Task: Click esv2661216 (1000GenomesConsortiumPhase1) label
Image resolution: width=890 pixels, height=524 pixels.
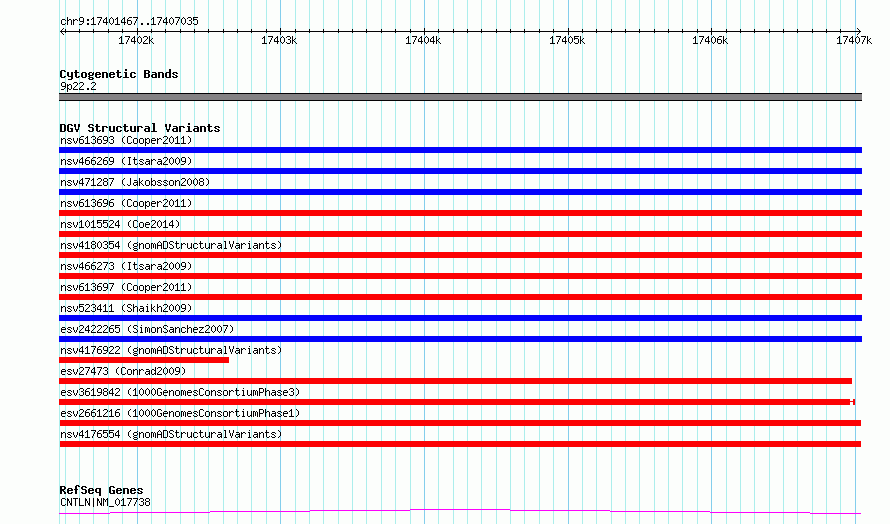Action: coord(180,413)
